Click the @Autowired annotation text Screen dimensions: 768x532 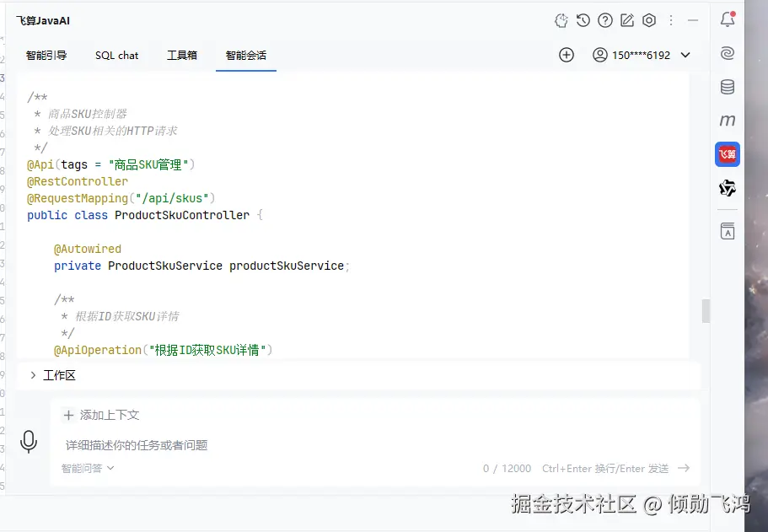pos(88,249)
